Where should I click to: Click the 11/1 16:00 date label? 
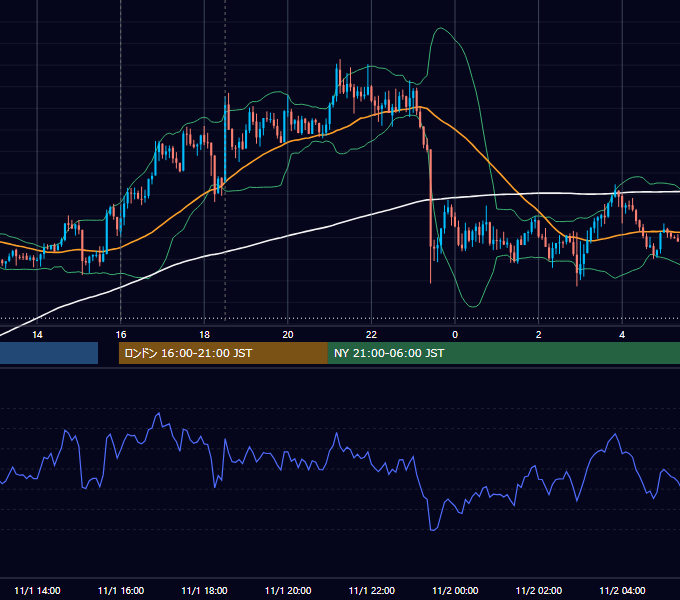(x=121, y=590)
